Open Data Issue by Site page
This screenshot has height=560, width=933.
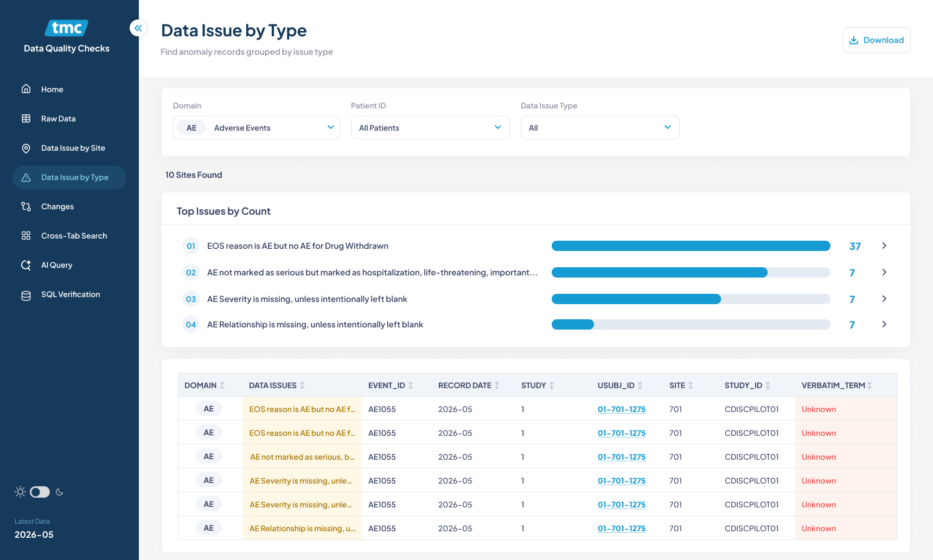pos(69,148)
